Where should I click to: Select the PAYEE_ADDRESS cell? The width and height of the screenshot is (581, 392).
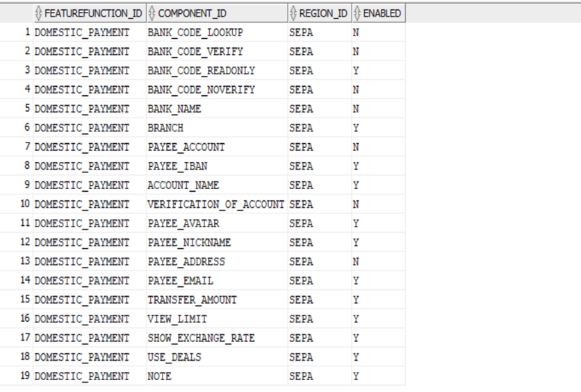pos(217,261)
